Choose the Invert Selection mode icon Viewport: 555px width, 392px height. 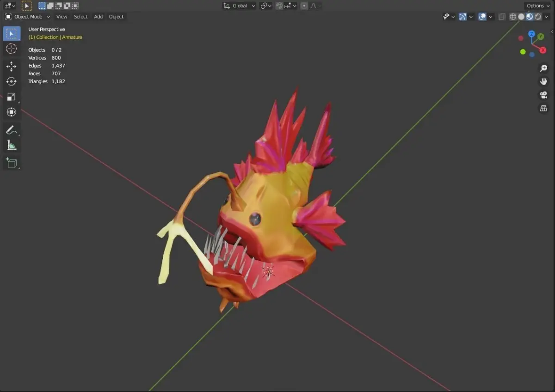pos(67,6)
